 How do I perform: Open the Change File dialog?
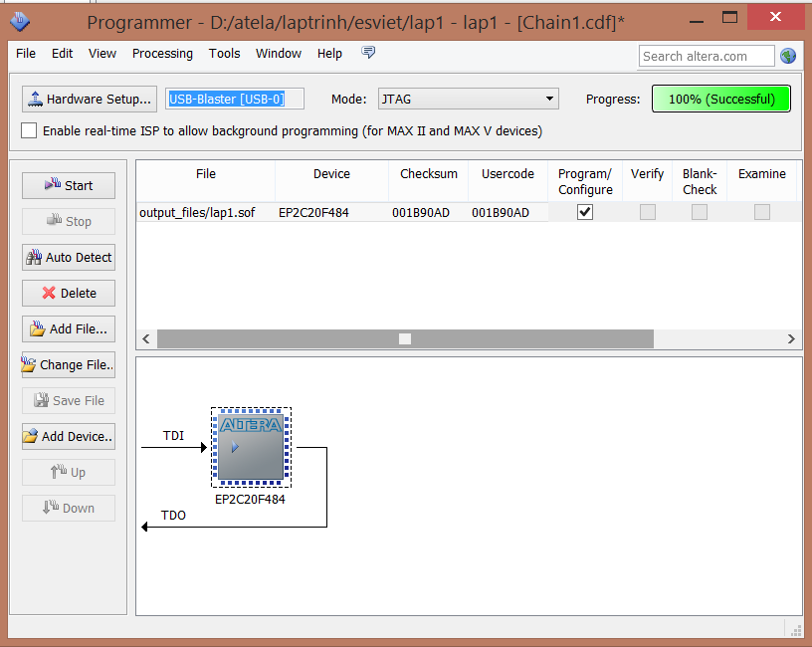coord(69,364)
